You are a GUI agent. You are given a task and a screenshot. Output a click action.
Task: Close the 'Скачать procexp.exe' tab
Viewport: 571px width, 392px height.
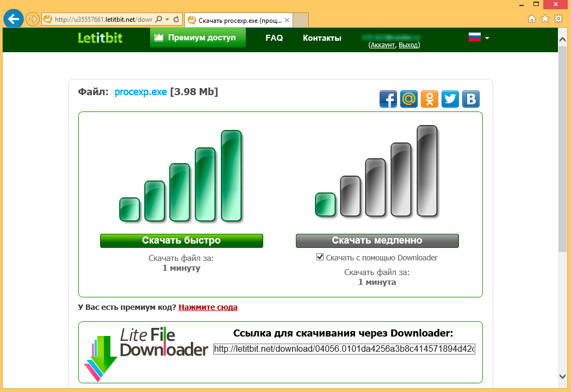[x=287, y=20]
